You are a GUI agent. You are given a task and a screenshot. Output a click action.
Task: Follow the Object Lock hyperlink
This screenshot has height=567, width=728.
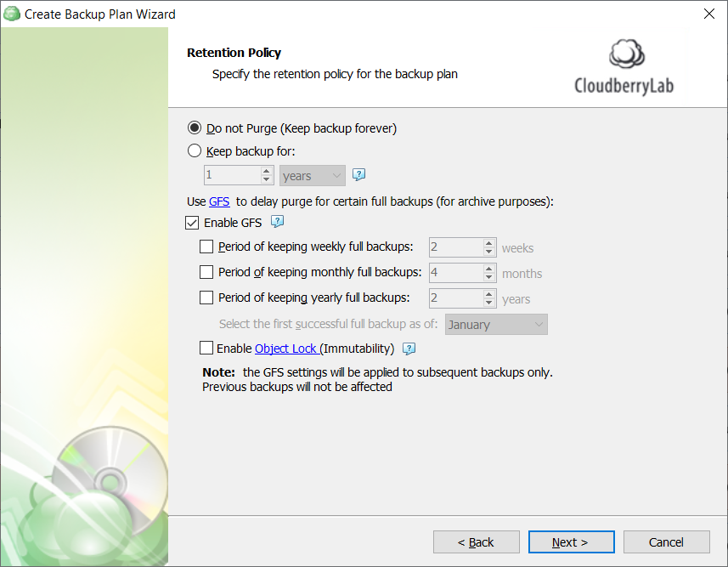[285, 349]
